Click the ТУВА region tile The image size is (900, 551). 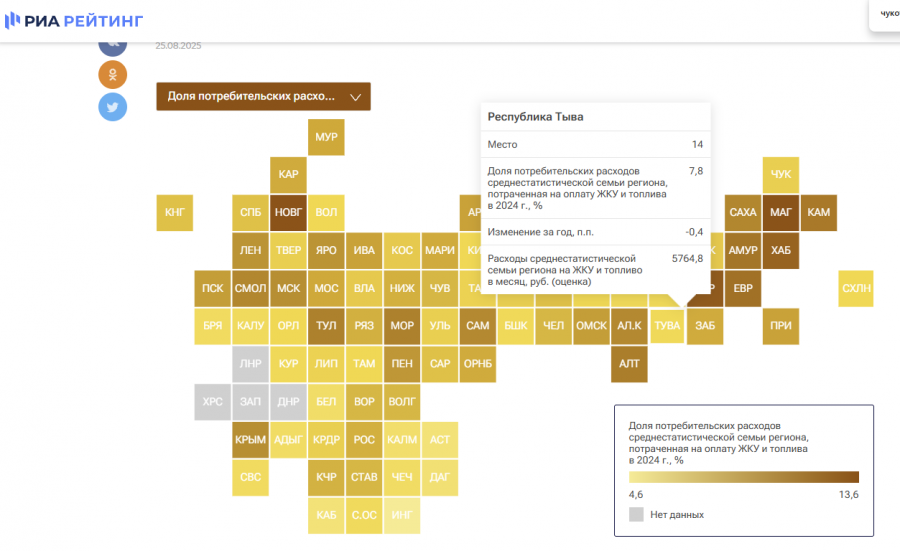[667, 326]
